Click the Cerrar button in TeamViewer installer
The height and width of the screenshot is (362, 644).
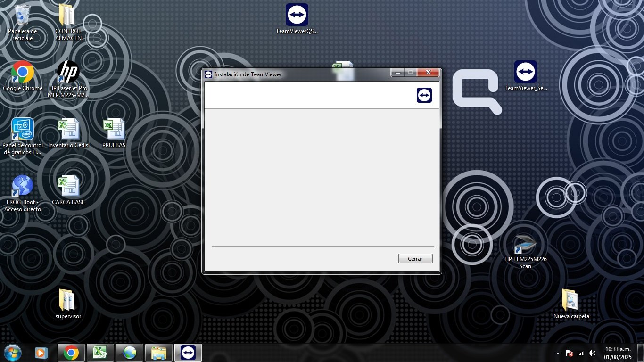pos(415,259)
